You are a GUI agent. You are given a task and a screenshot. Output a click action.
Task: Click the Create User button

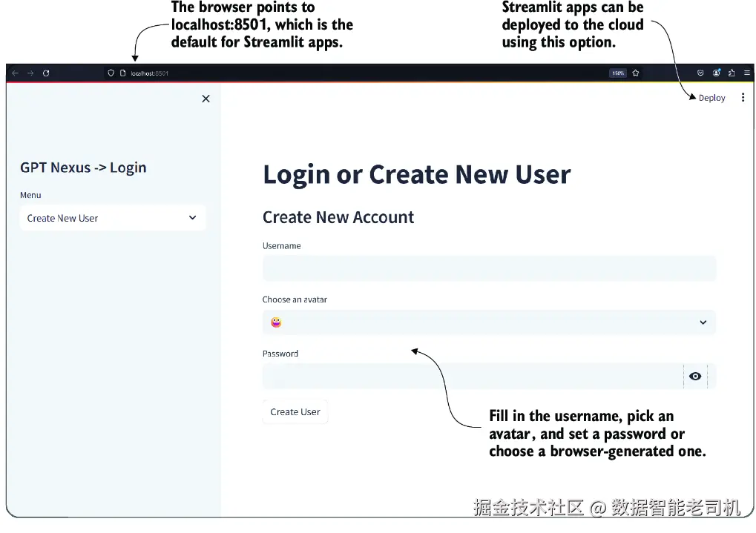295,412
